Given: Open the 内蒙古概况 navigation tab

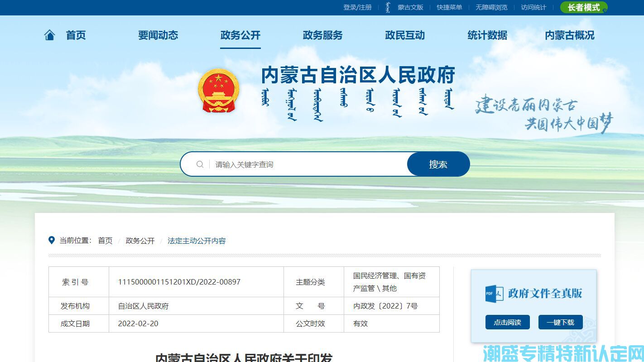Looking at the screenshot, I should coord(570,35).
